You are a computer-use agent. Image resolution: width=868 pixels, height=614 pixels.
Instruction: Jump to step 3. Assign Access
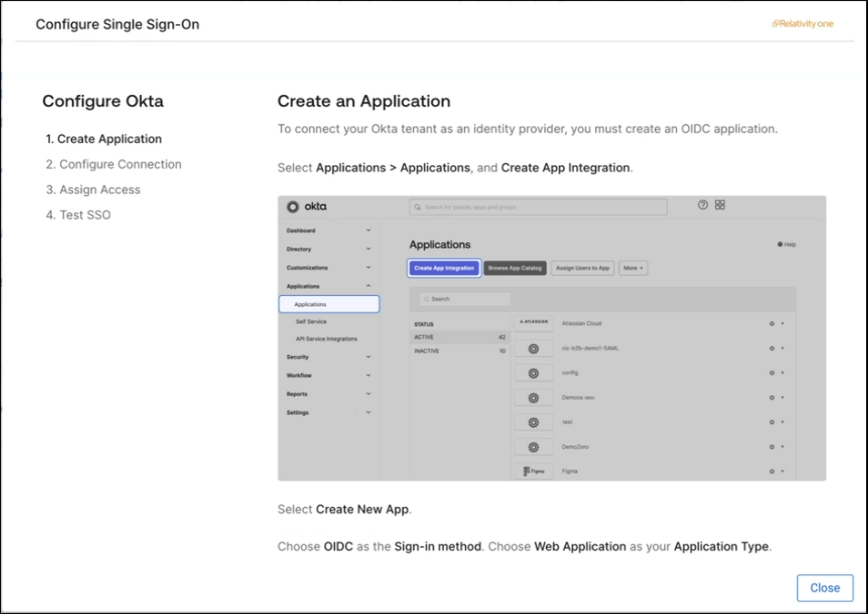point(93,190)
